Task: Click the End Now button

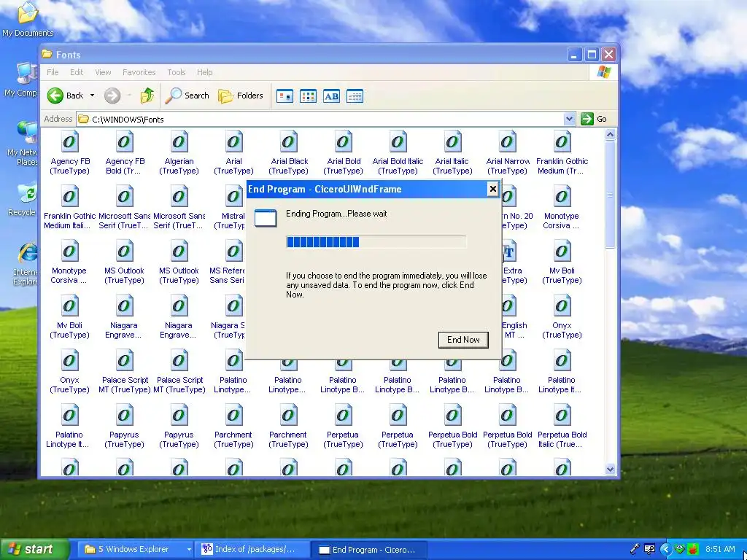Action: (x=463, y=340)
